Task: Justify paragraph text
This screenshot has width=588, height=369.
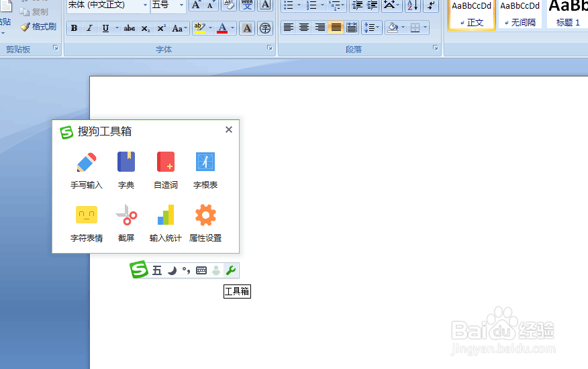Action: point(336,28)
